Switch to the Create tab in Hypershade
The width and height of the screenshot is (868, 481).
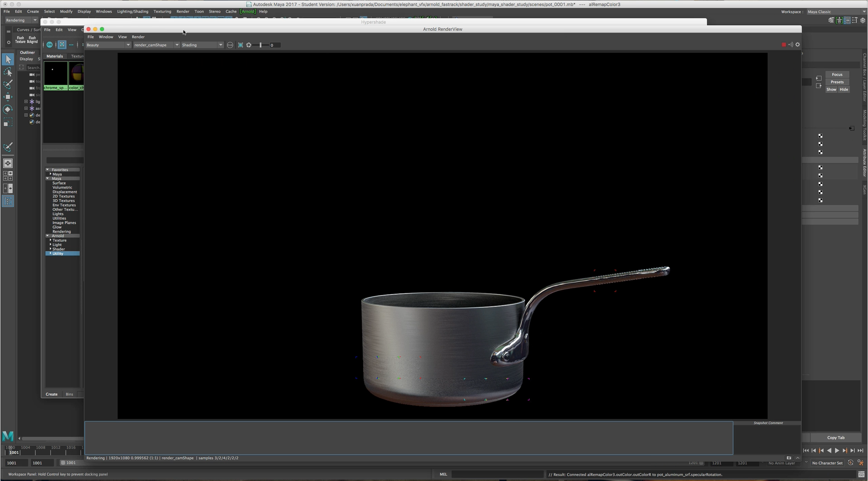[x=51, y=394]
